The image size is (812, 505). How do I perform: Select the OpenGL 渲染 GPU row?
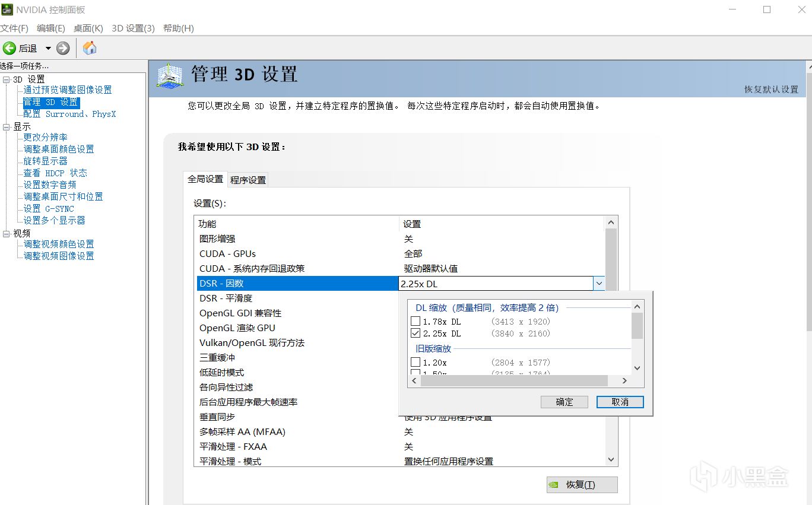(x=297, y=328)
